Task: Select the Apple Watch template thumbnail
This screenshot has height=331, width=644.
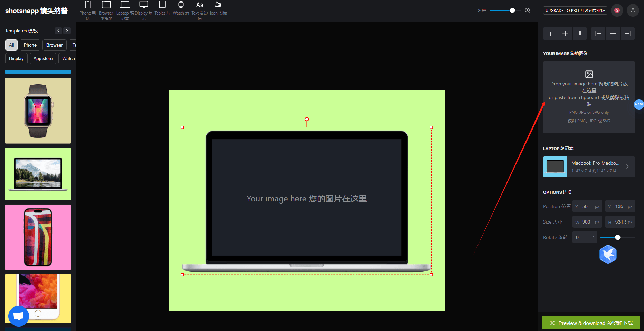Action: (38, 111)
